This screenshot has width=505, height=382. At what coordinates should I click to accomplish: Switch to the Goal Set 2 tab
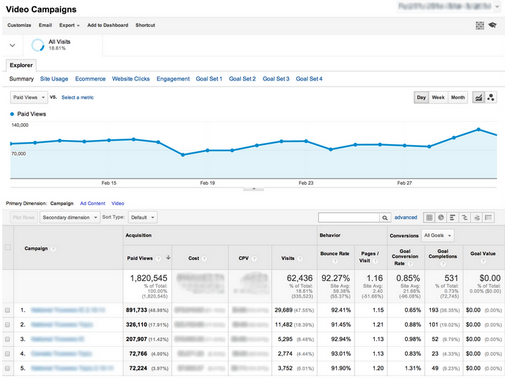click(242, 79)
